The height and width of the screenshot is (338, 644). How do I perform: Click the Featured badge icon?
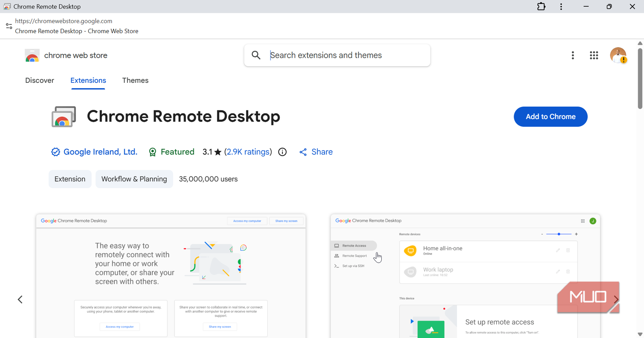click(x=153, y=152)
